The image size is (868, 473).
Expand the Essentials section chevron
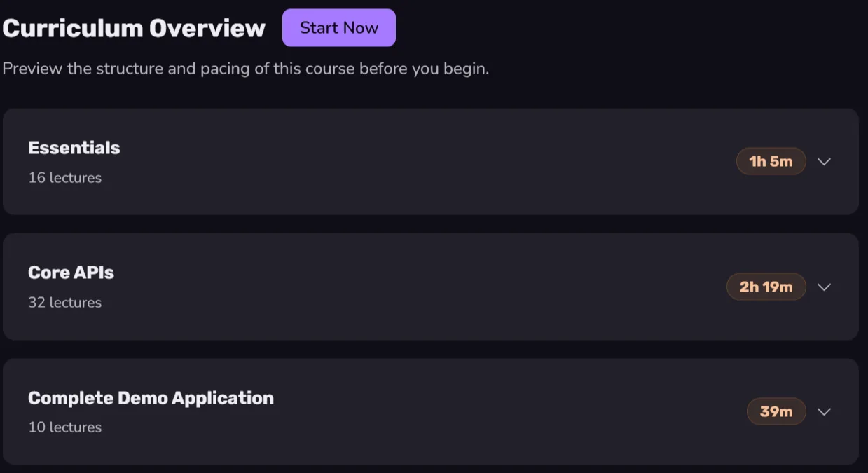824,162
